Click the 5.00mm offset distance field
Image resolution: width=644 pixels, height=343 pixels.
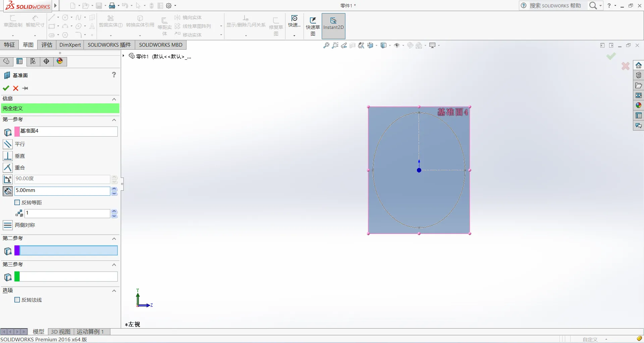coord(62,191)
